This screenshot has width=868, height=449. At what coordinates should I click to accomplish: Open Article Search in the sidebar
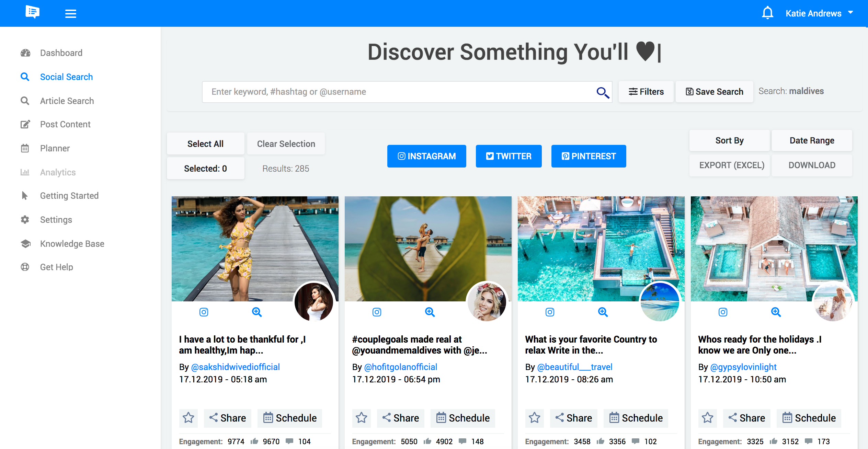(67, 101)
